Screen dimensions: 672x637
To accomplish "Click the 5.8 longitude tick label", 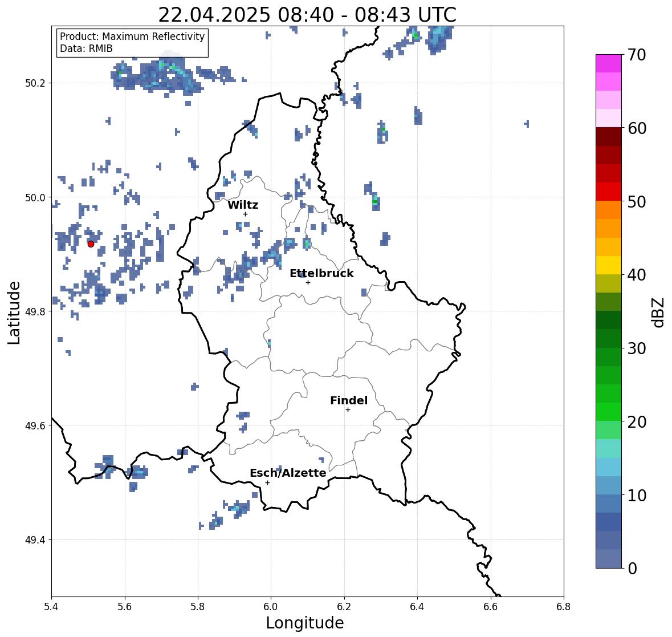I will coord(198,606).
